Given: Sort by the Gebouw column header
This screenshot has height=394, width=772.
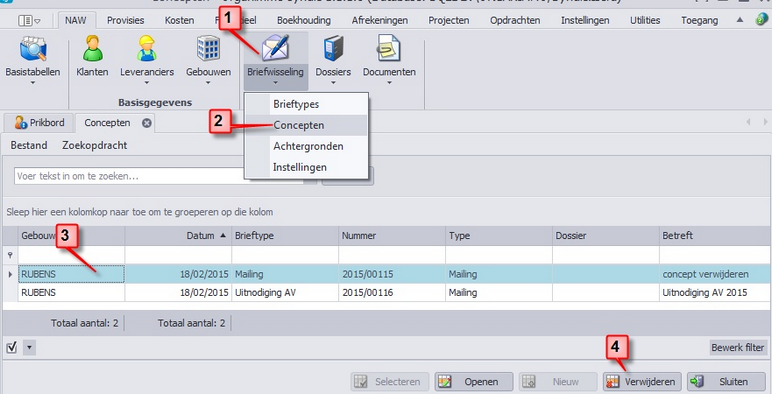Looking at the screenshot, I should coord(71,236).
